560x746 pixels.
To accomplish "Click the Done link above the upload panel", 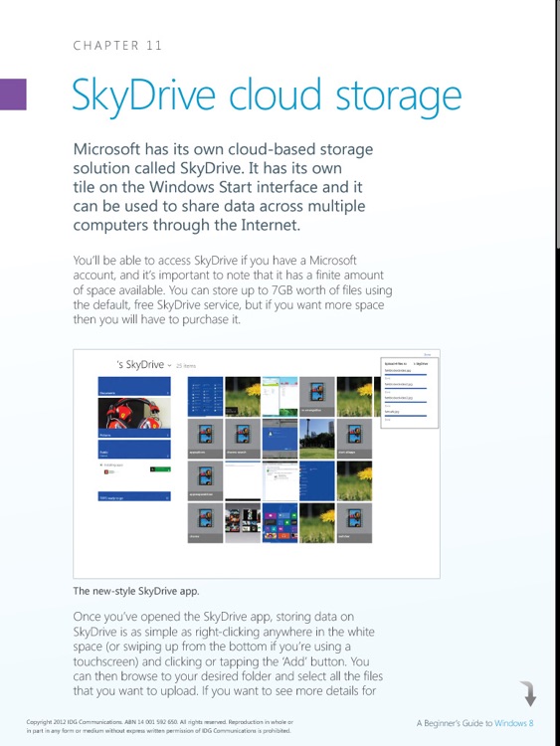I will pyautogui.click(x=428, y=354).
